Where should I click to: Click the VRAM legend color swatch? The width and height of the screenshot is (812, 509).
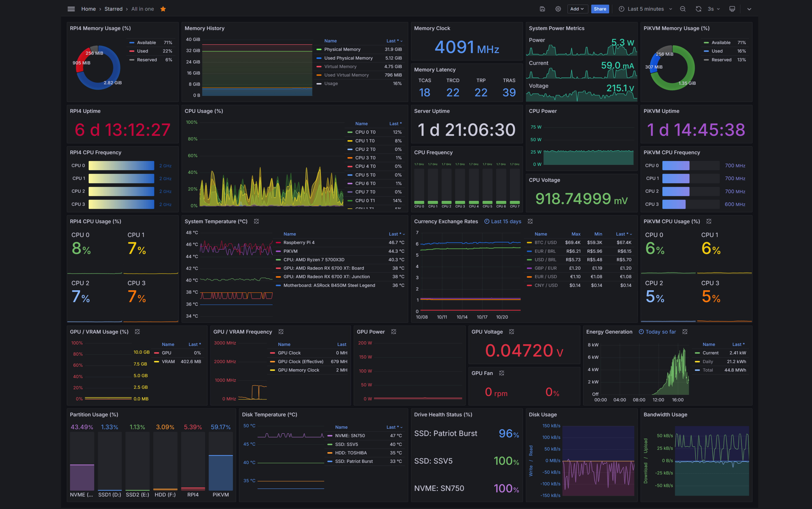click(x=157, y=362)
